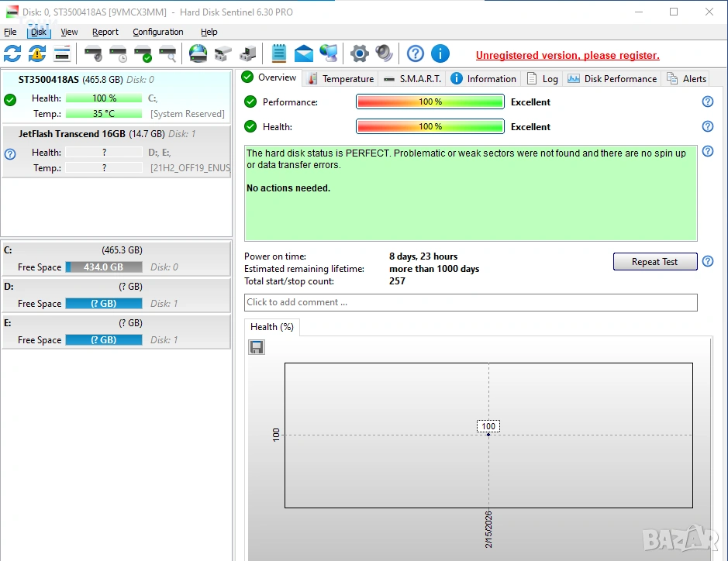Switch to the Temperature tab

click(340, 78)
